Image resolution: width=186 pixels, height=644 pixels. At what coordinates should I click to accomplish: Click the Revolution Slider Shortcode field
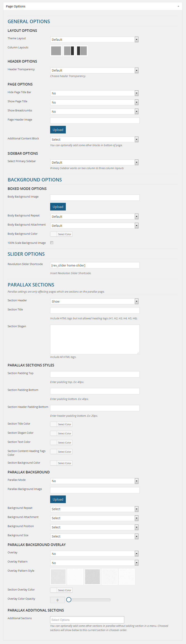95,265
